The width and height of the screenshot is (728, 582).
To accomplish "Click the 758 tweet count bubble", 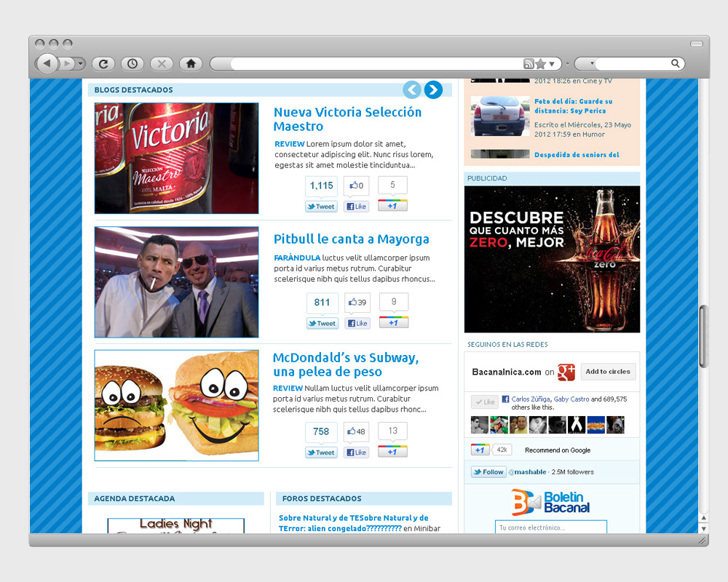I will point(321,432).
